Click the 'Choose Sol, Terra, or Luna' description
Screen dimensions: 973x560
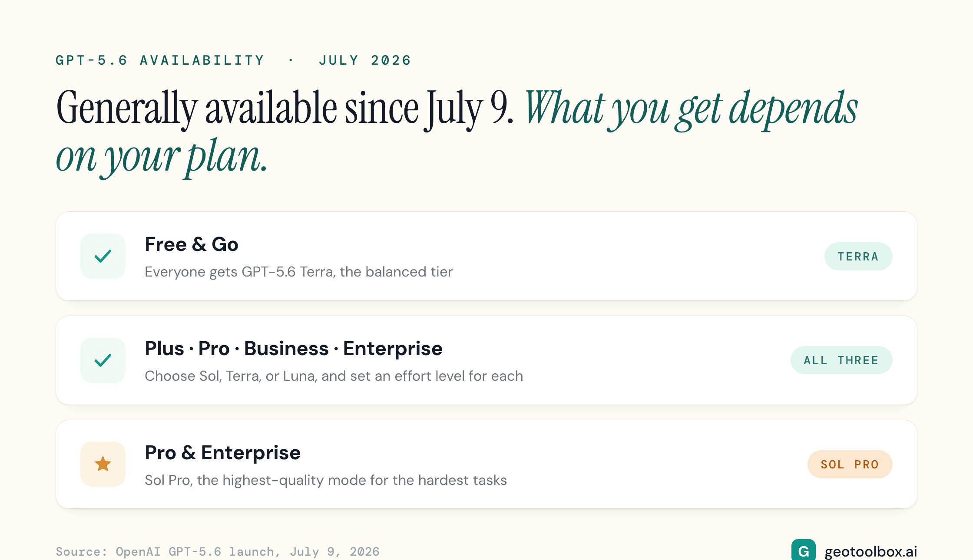[x=334, y=376]
